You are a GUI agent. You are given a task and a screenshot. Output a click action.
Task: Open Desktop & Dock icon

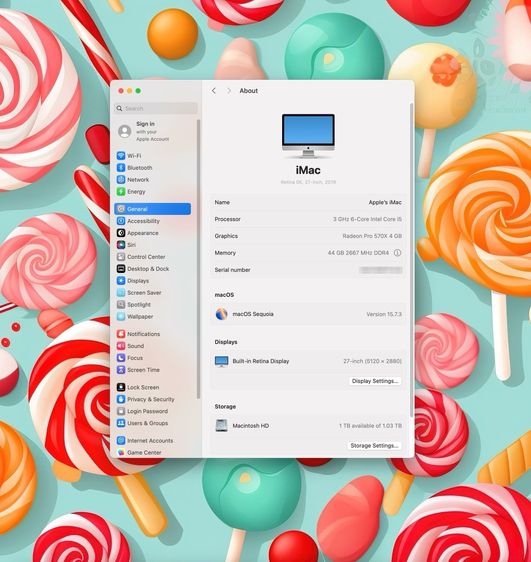121,268
